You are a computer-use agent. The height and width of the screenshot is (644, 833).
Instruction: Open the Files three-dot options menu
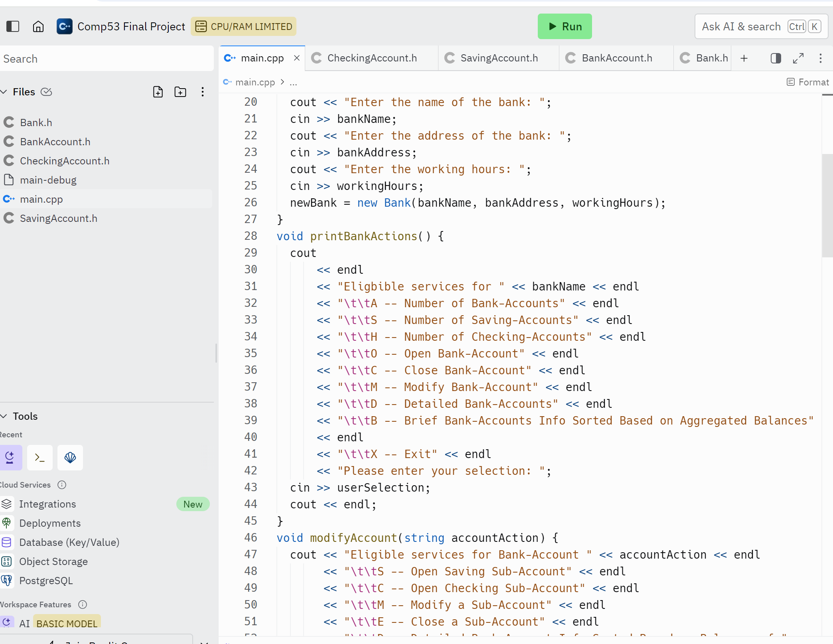coord(203,92)
